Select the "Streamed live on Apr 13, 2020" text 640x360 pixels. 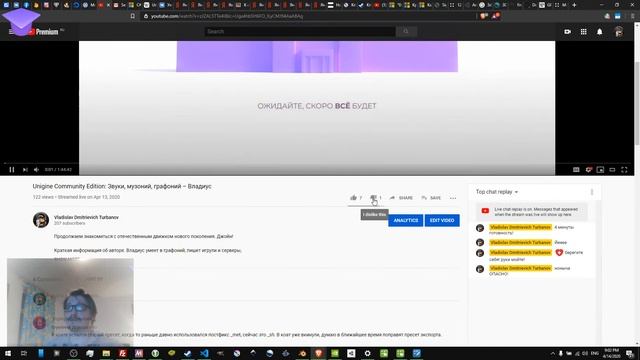(x=89, y=197)
